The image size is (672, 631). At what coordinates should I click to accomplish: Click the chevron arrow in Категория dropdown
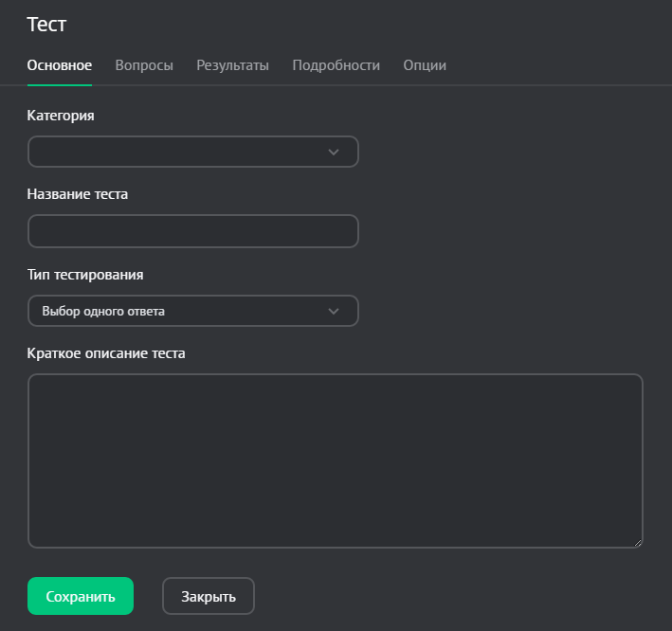point(333,152)
